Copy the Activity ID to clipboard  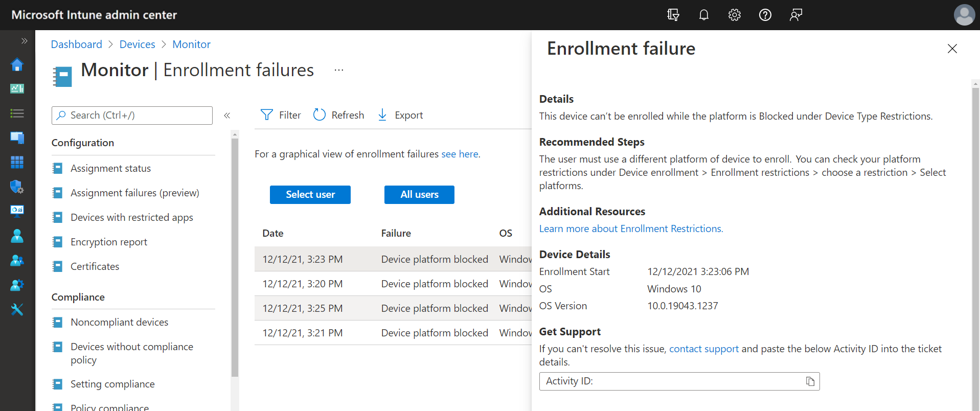810,381
